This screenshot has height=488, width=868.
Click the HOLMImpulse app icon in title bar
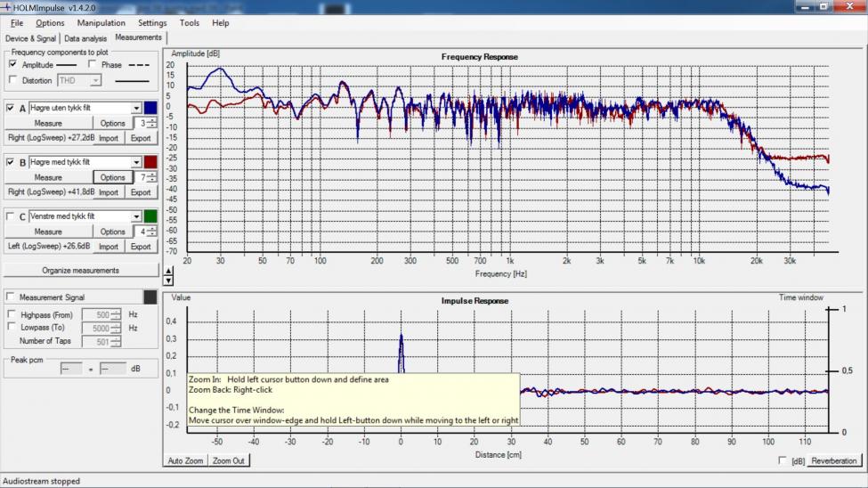tap(7, 7)
